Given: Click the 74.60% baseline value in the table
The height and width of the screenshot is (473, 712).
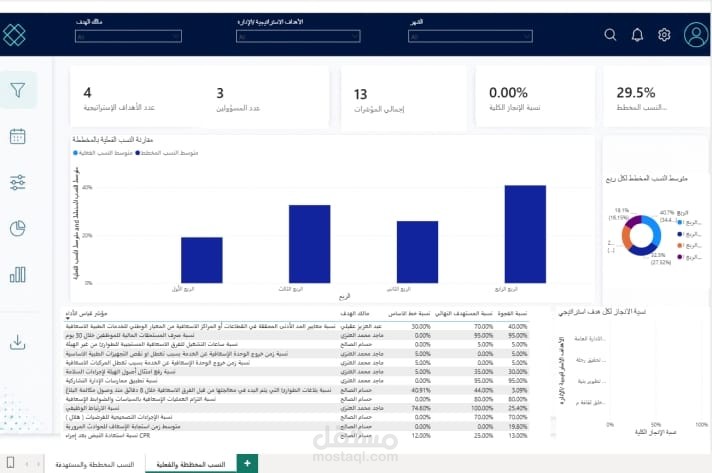Looking at the screenshot, I should tap(420, 408).
